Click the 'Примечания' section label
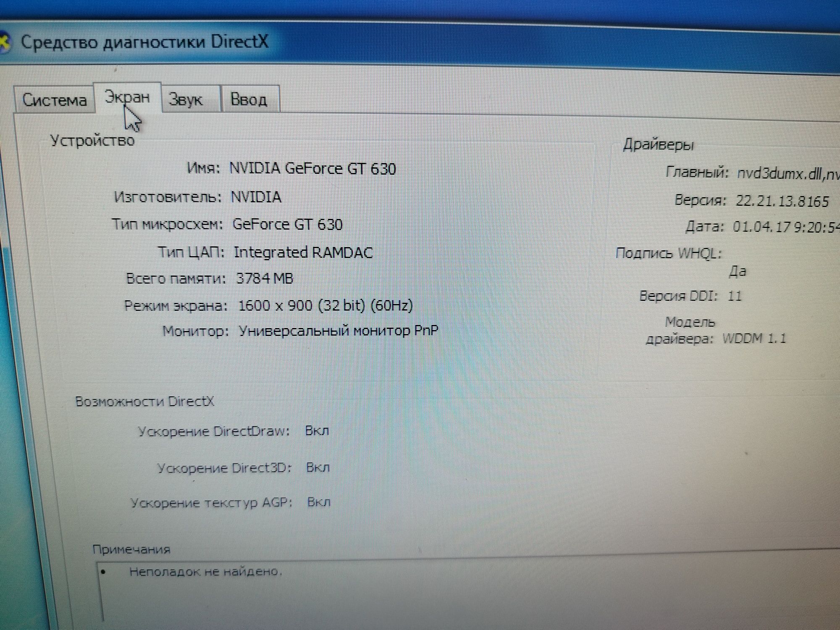The image size is (840, 630). click(x=131, y=549)
